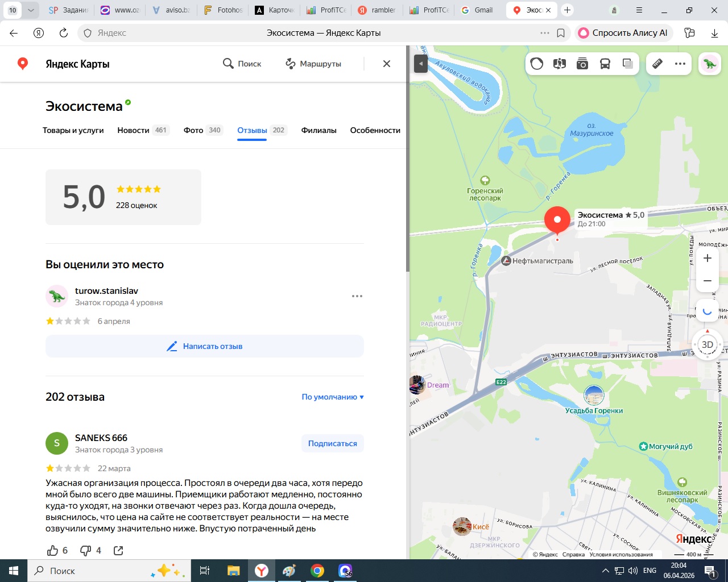The height and width of the screenshot is (582, 728).
Task: Open a new browser tab
Action: [567, 10]
